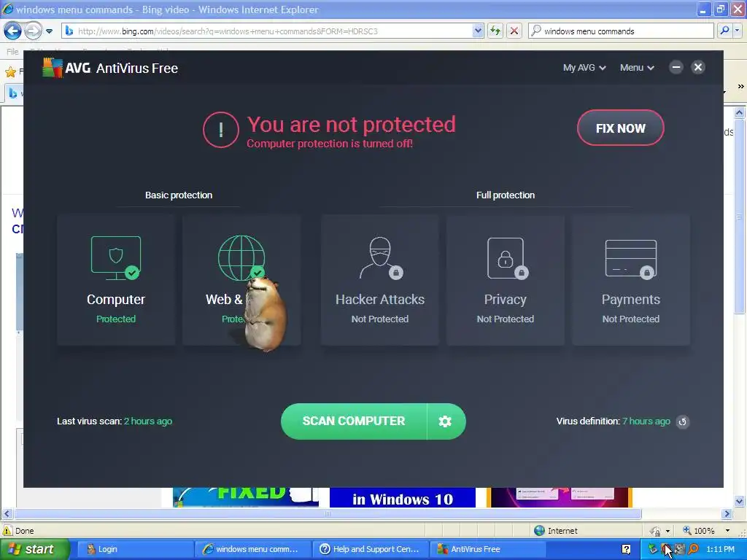The height and width of the screenshot is (560, 747).
Task: Switch to AntiVirus Free taskbar item
Action: (x=488, y=549)
